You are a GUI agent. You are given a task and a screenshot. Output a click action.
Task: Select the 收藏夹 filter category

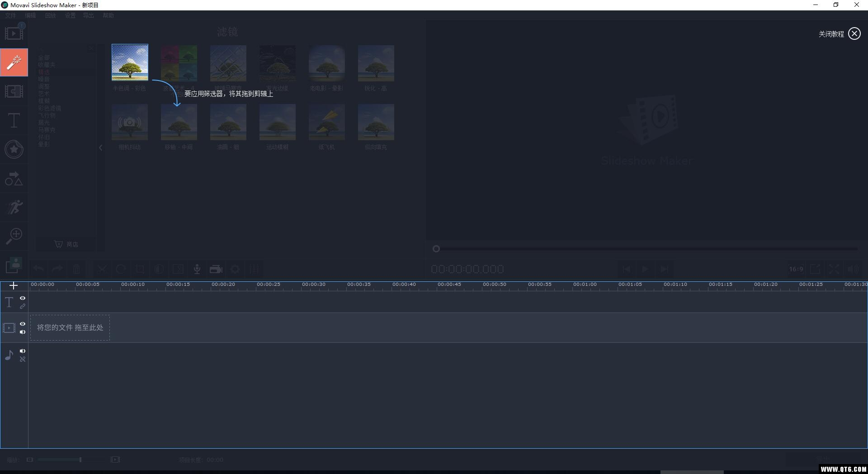pos(47,65)
